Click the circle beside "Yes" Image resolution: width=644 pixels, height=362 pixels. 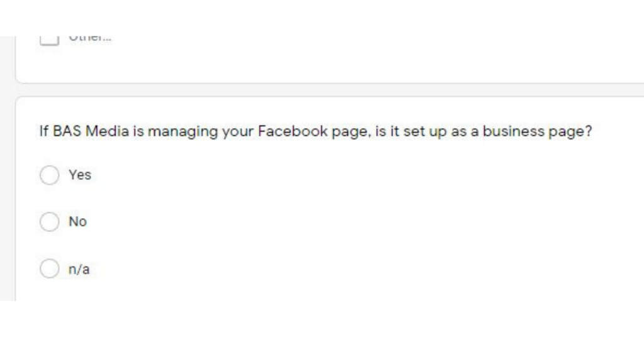tap(50, 175)
